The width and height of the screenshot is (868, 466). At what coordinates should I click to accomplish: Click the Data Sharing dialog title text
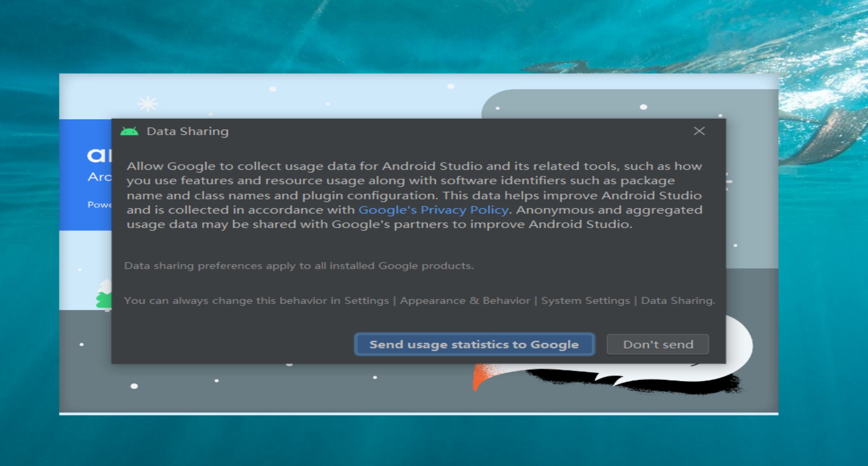(187, 131)
